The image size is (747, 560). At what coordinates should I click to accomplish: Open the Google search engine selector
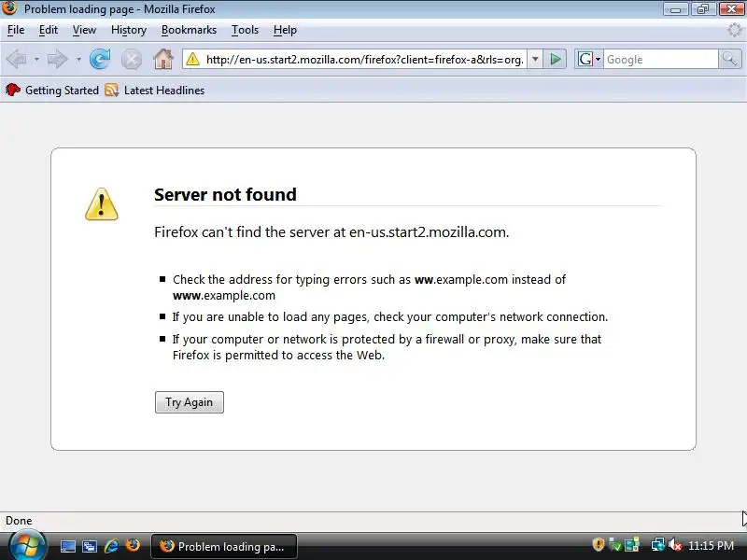coord(589,60)
